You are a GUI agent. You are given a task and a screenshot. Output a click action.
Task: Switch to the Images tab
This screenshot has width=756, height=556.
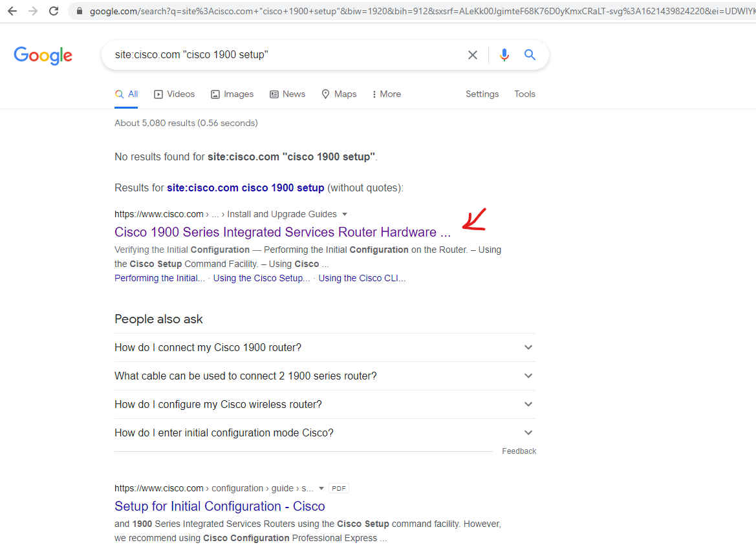(232, 94)
